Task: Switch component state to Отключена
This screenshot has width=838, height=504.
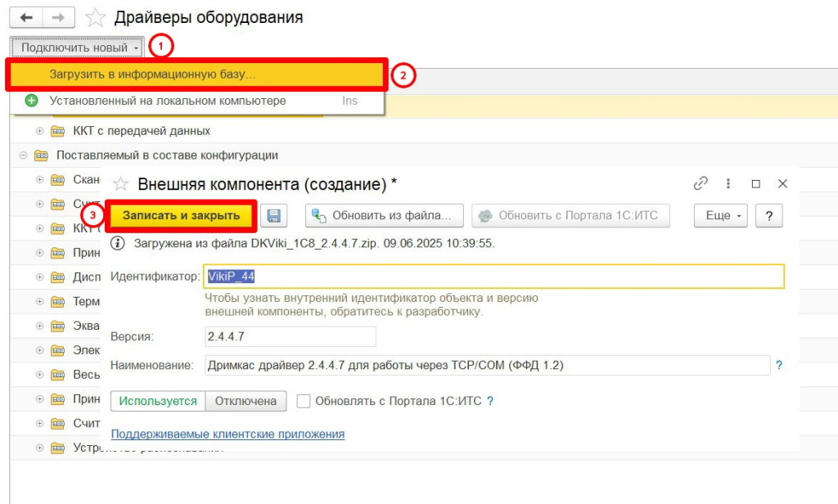Action: tap(246, 401)
